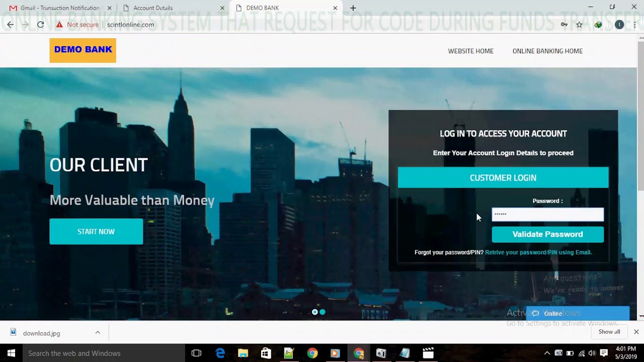644x362 pixels.
Task: Reload the current page
Action: 41,25
